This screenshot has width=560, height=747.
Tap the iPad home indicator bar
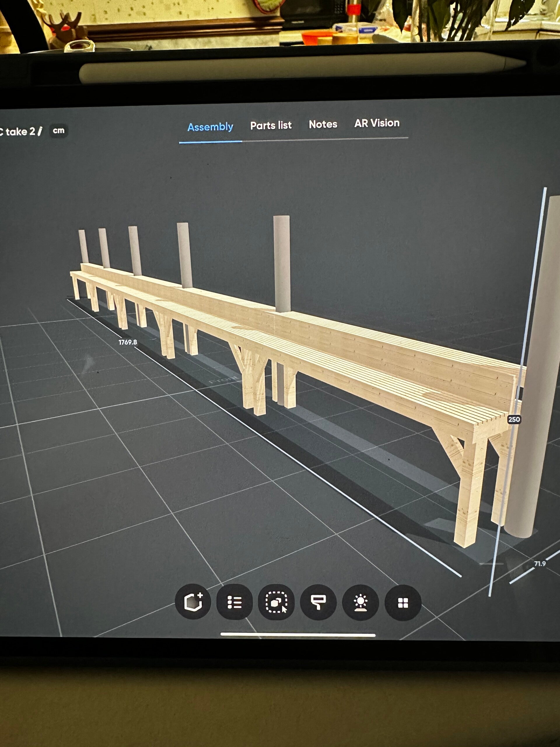click(x=298, y=635)
